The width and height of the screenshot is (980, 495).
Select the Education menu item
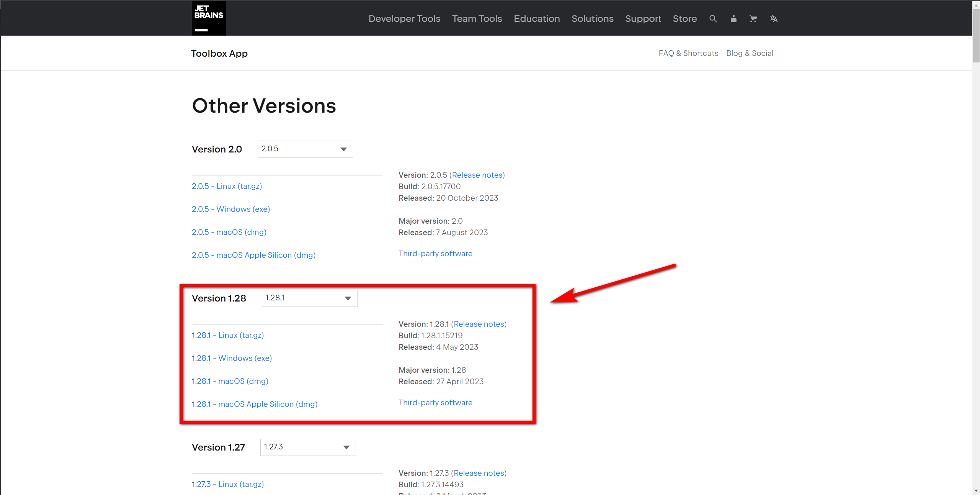(537, 18)
